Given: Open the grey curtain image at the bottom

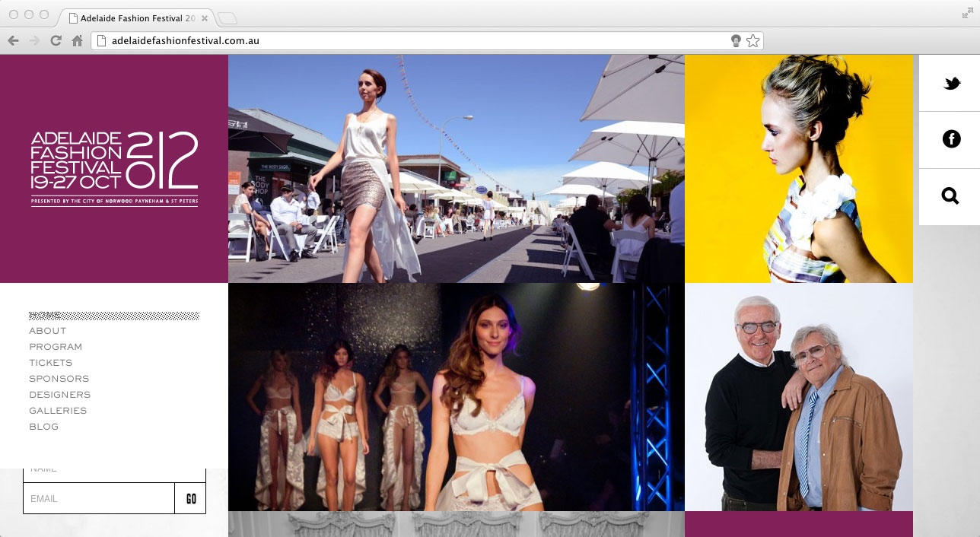Looking at the screenshot, I should [x=457, y=524].
